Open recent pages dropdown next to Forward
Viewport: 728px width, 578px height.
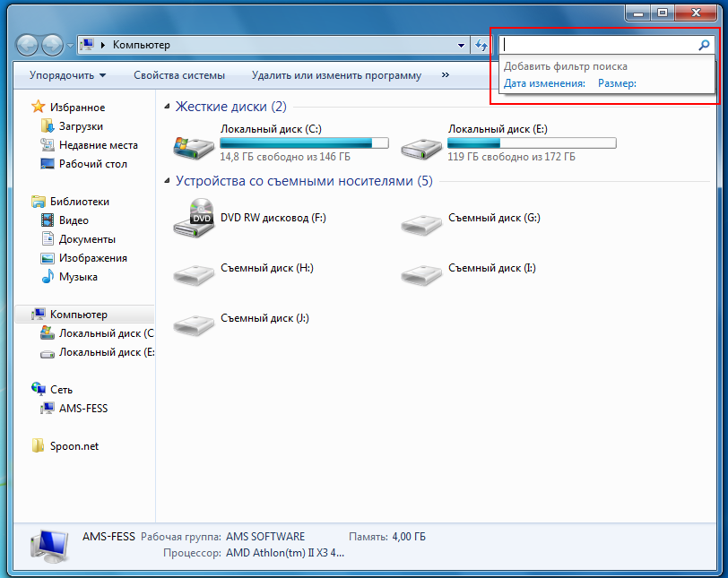pyautogui.click(x=70, y=46)
